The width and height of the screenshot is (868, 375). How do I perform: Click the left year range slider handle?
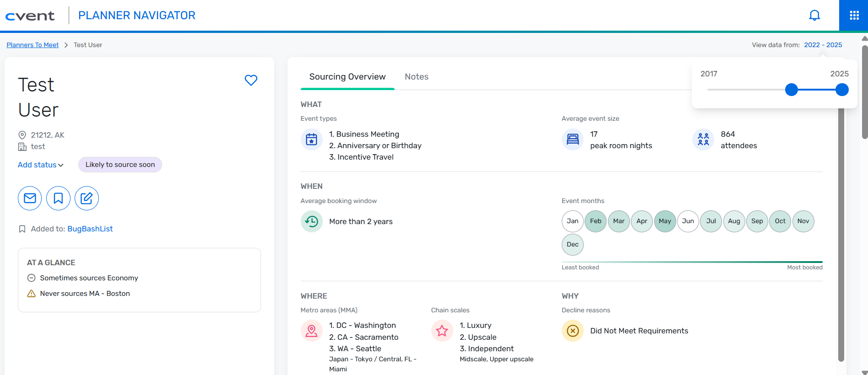pyautogui.click(x=792, y=90)
